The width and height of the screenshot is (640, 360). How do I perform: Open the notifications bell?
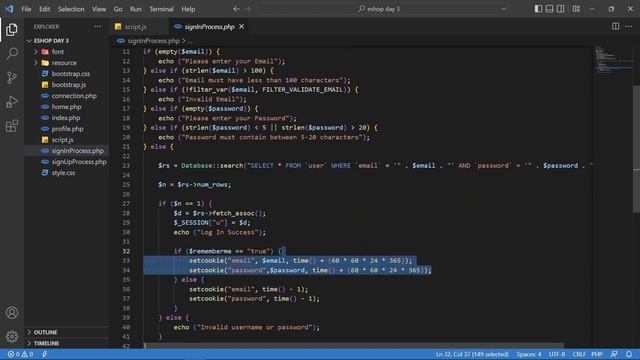tap(629, 354)
